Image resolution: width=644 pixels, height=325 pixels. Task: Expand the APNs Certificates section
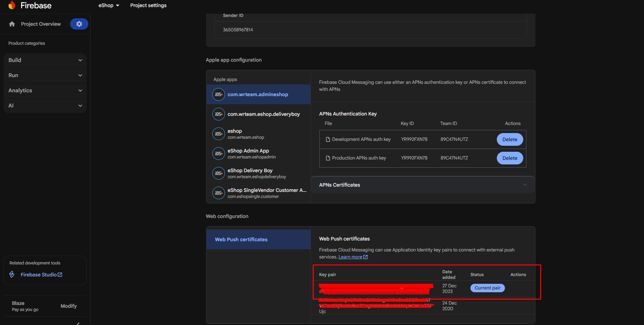423,185
